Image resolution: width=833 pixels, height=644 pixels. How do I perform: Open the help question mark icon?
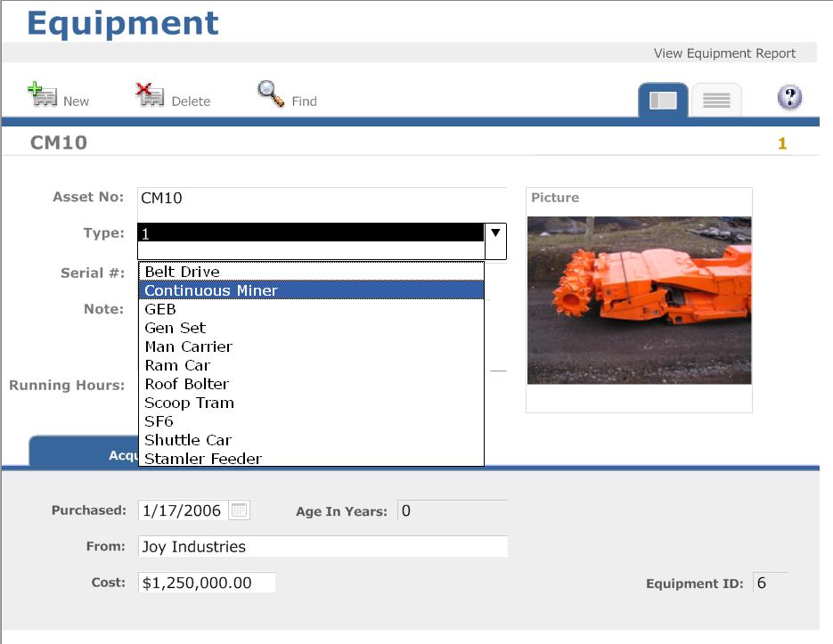pyautogui.click(x=789, y=98)
